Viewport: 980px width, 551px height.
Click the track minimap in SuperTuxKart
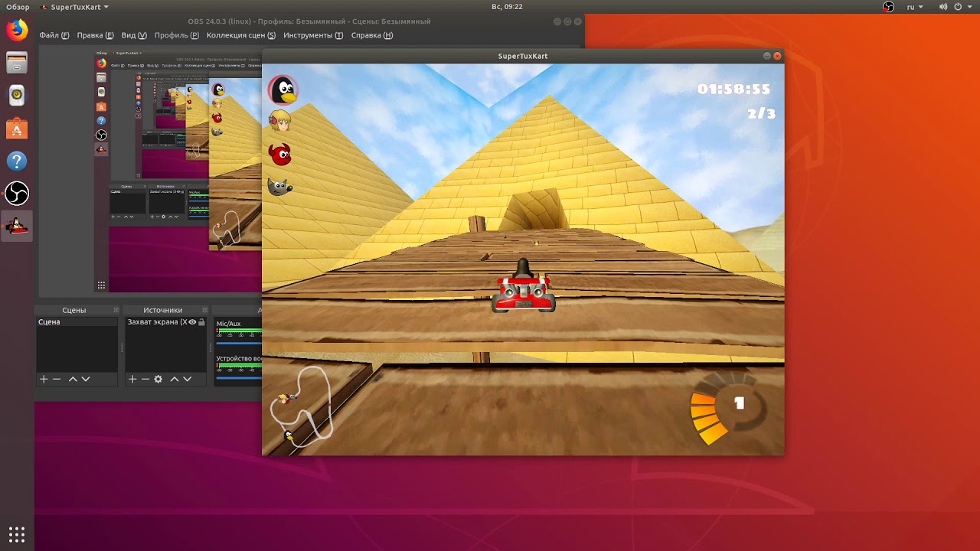301,406
